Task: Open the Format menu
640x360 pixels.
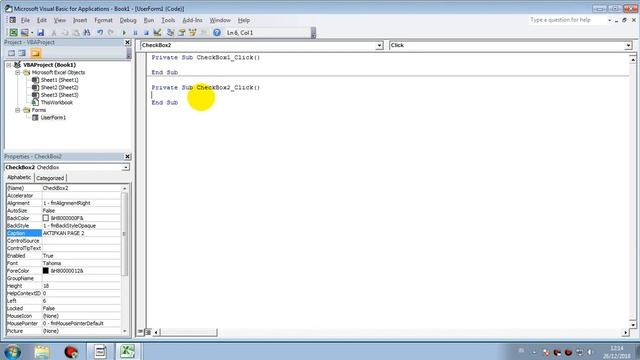Action: coord(103,20)
